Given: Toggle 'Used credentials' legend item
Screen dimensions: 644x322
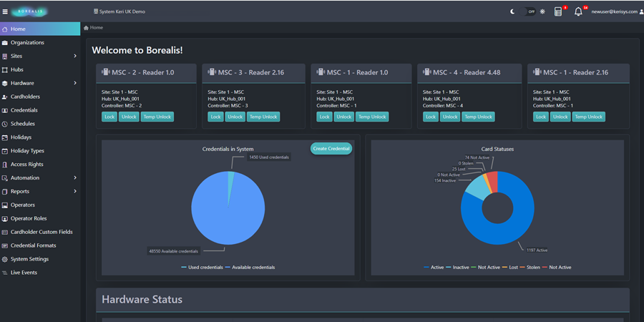Looking at the screenshot, I should [203, 267].
